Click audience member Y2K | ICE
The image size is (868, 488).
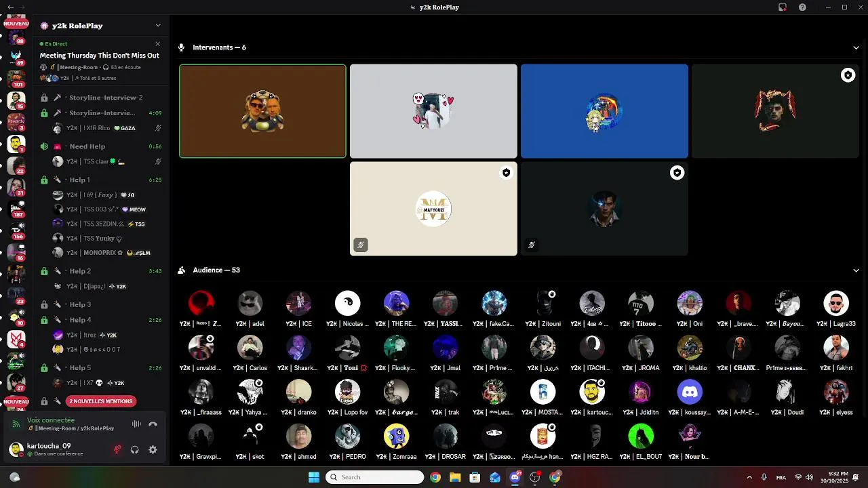pyautogui.click(x=298, y=310)
